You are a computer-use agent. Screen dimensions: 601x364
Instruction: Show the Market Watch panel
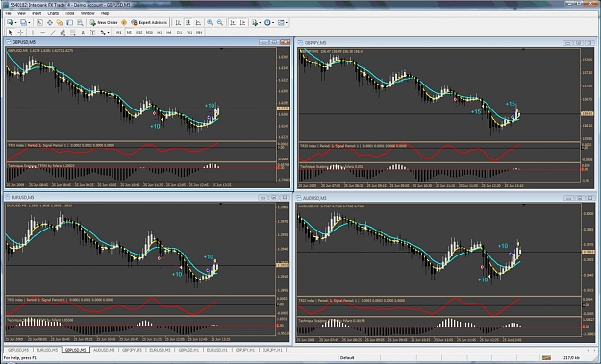pyautogui.click(x=39, y=23)
